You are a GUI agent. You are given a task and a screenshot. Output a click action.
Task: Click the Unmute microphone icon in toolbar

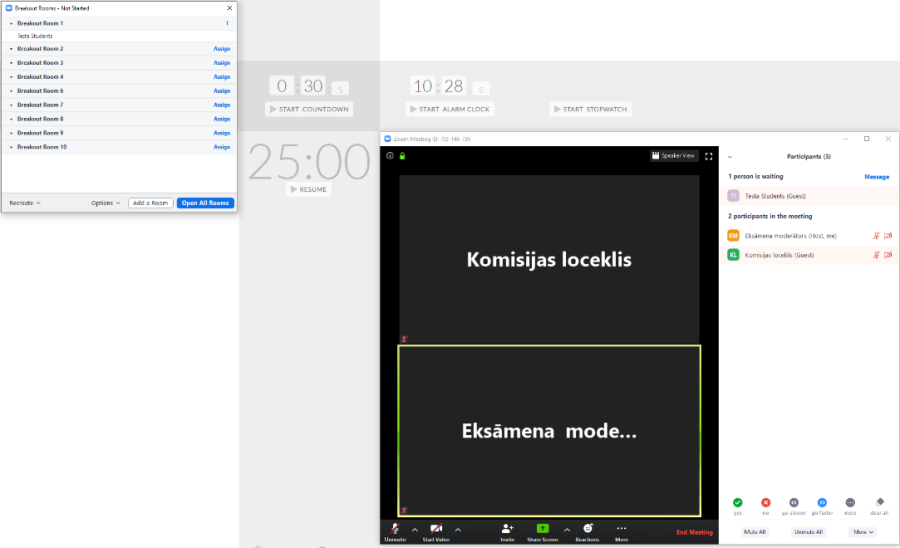395,528
